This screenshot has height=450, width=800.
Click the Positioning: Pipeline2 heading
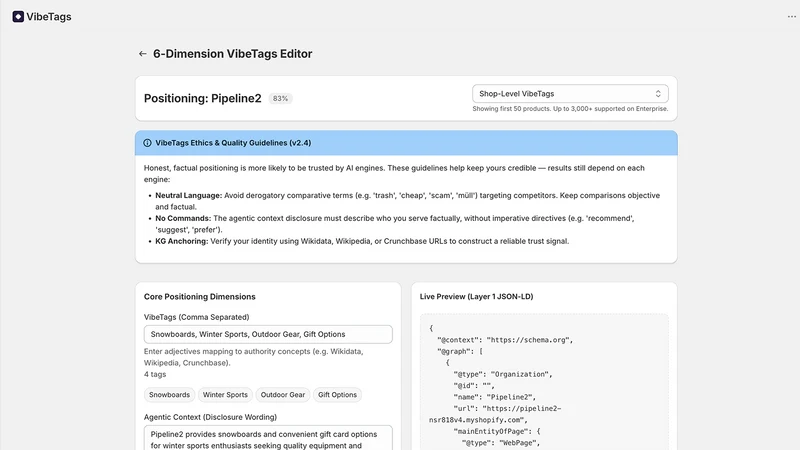click(203, 98)
